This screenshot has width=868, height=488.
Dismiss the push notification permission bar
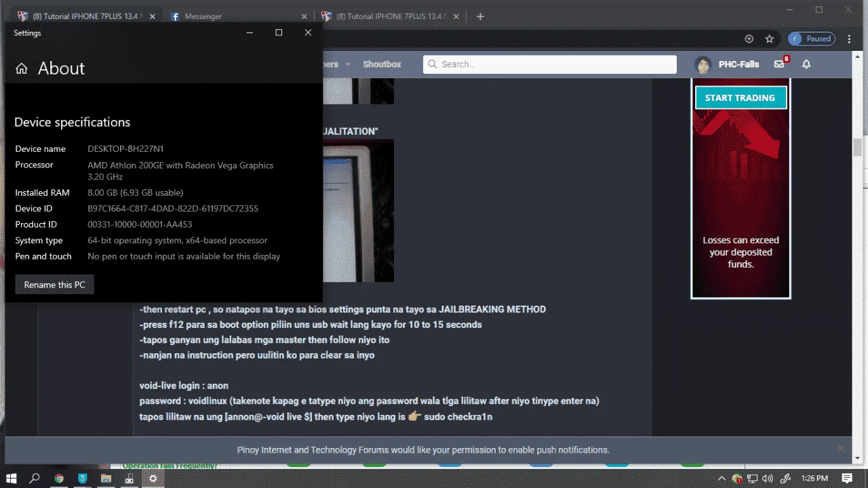click(x=841, y=449)
